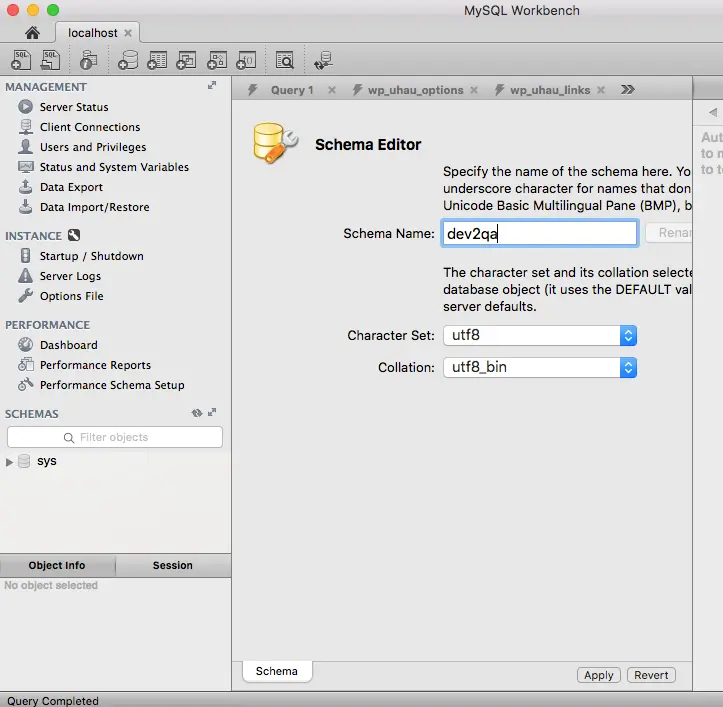Image resolution: width=723 pixels, height=707 pixels.
Task: Create a new table toolbar icon
Action: [157, 60]
